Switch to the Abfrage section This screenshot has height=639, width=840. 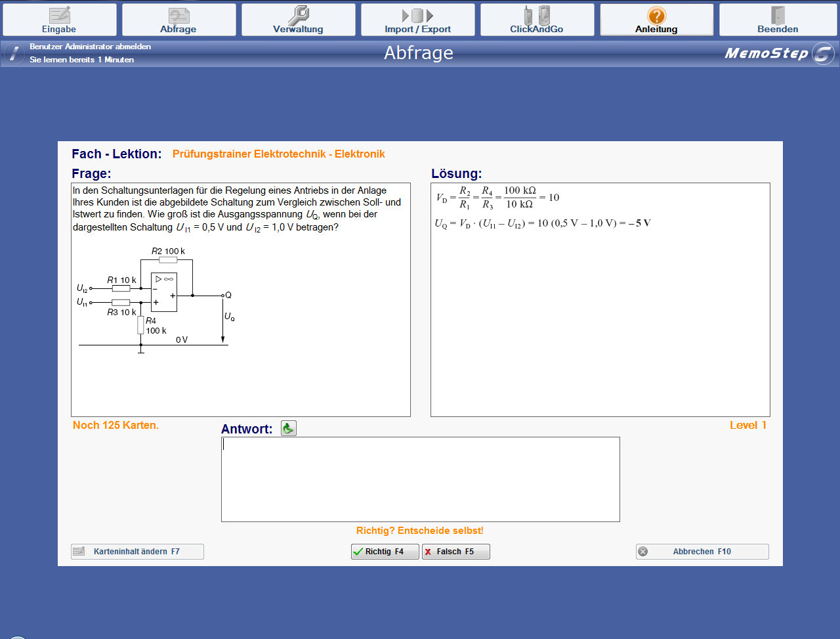[178, 20]
